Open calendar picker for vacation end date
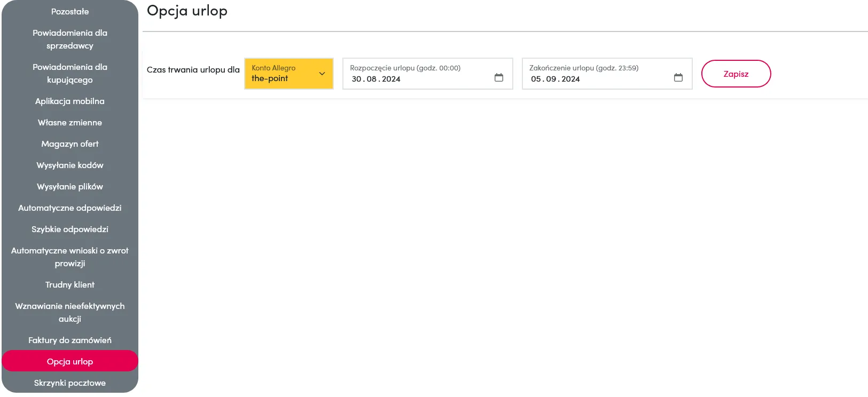 (678, 78)
